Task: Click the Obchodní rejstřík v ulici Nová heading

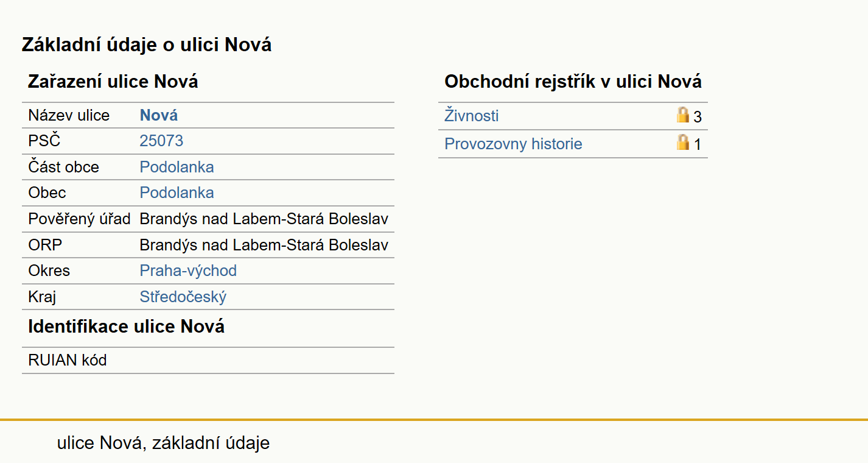Action: coord(573,82)
